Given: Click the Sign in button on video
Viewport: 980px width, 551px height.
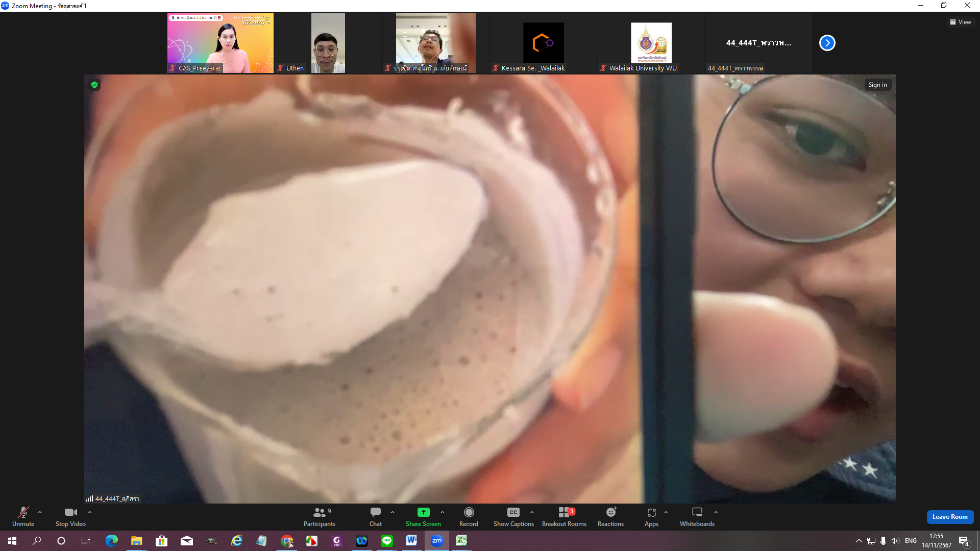Looking at the screenshot, I should [877, 85].
